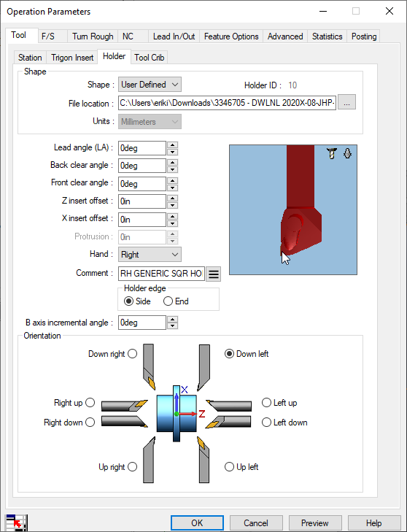Click the Left down tool orientation image
Viewport: 407px width, 532px height.
coord(228,422)
